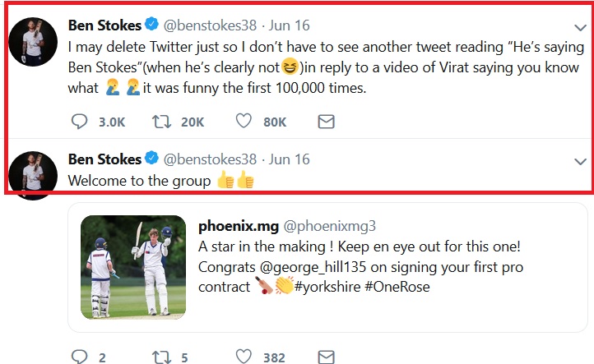Follow the #OneRose hashtag link
The width and height of the screenshot is (594, 364).
click(x=397, y=287)
